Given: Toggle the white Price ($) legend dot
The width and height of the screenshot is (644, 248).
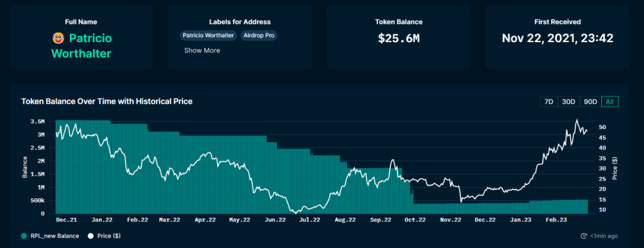Looking at the screenshot, I should 91,236.
